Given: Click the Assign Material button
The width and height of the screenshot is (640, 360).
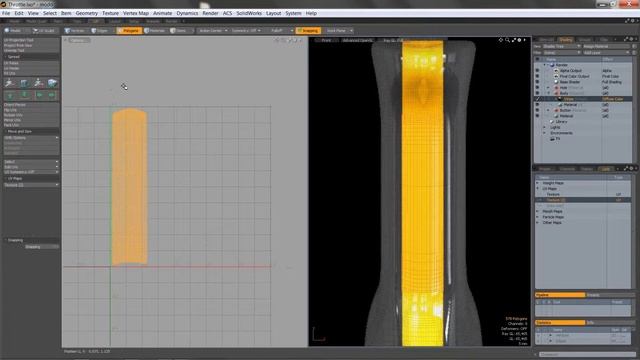Looking at the screenshot, I should pyautogui.click(x=607, y=47).
